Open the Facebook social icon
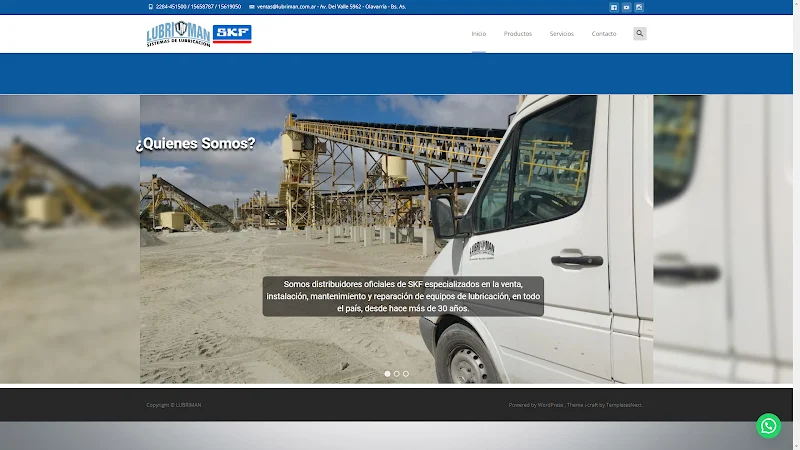 pos(614,7)
